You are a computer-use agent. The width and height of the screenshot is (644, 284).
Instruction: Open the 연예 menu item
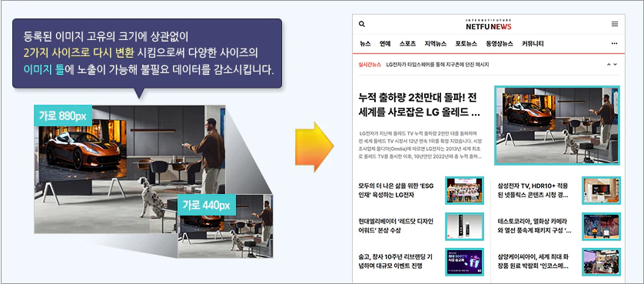click(x=385, y=43)
